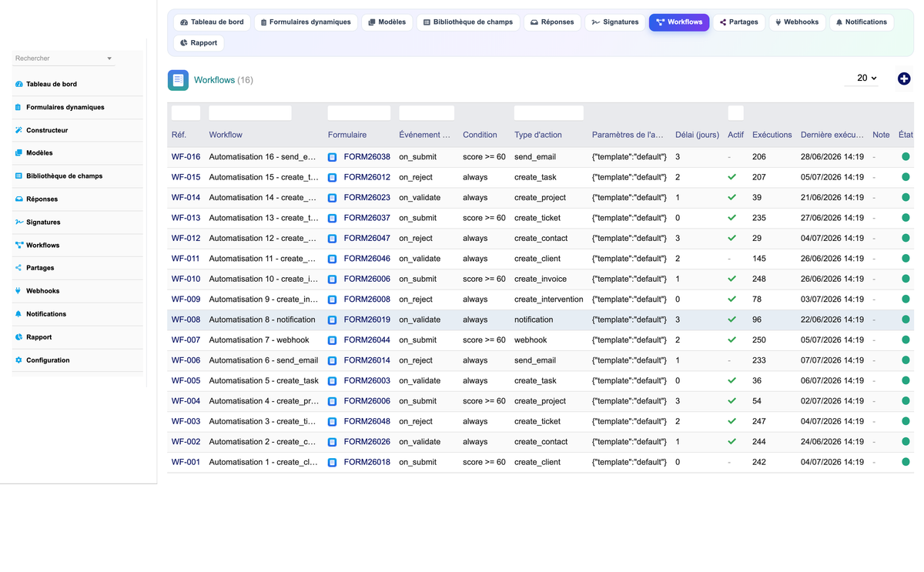Click the Réf. column filter field
The image size is (924, 572).
click(186, 113)
